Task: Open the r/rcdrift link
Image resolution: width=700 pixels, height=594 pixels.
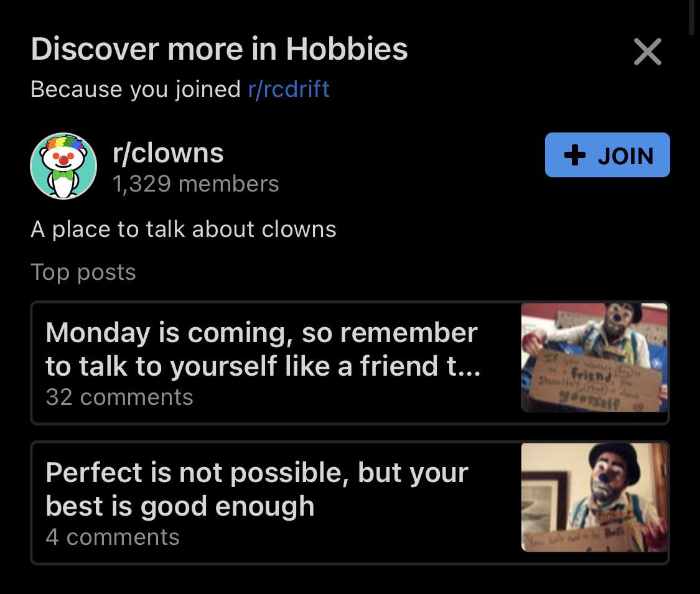Action: [289, 89]
